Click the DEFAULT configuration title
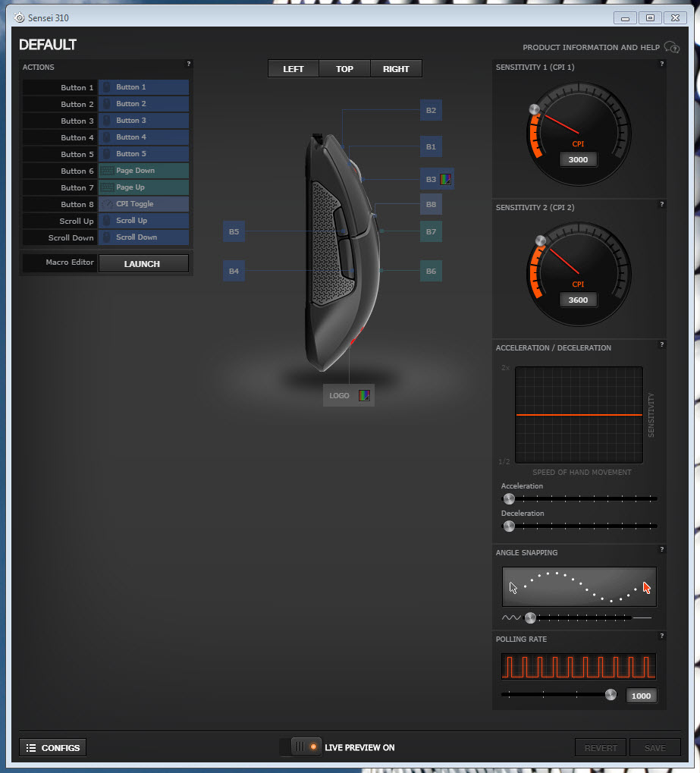 pos(48,45)
